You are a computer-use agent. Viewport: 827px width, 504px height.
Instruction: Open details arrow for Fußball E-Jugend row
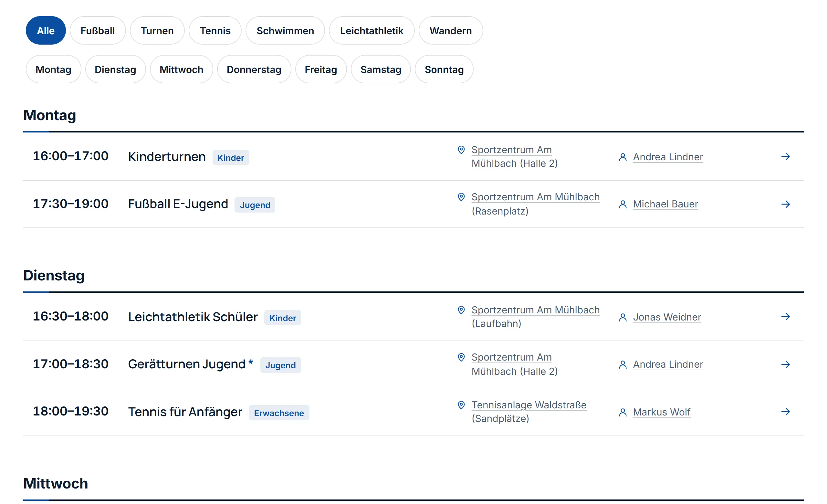tap(785, 204)
